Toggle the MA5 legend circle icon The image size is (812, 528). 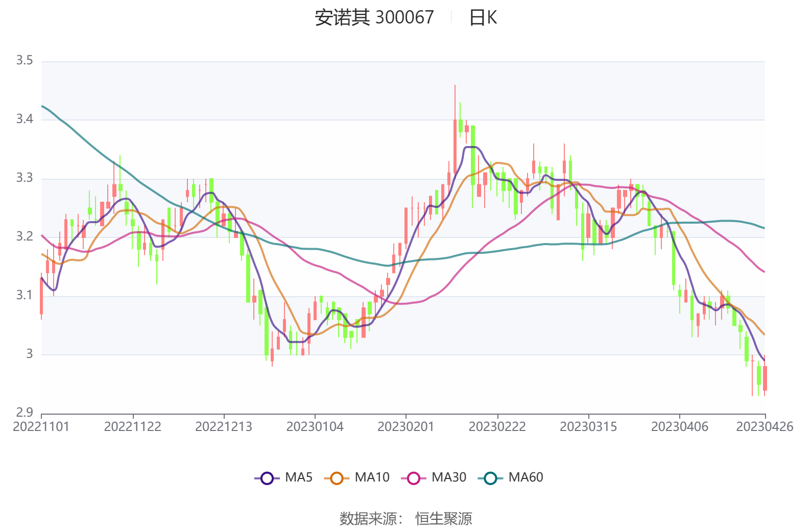click(267, 478)
